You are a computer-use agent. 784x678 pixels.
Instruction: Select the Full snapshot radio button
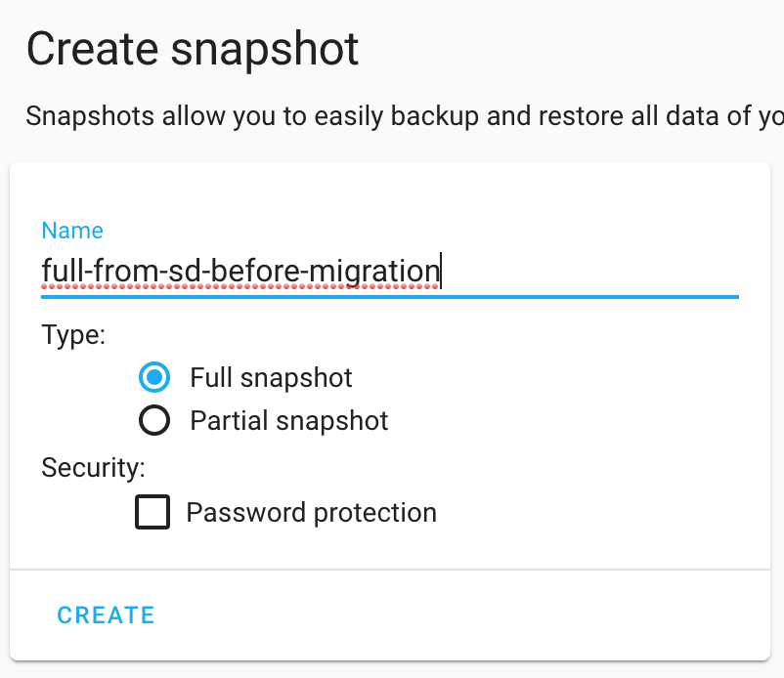click(154, 377)
